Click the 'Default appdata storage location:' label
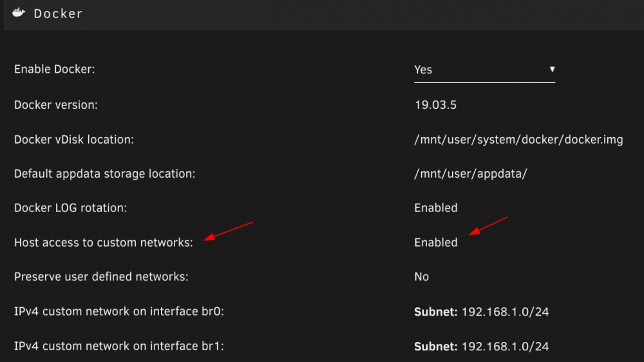 point(105,174)
